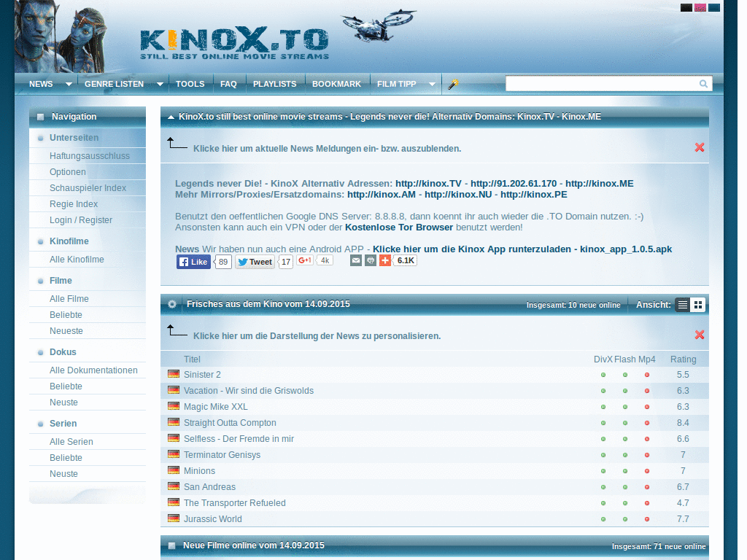Click the print share icon

point(371,260)
